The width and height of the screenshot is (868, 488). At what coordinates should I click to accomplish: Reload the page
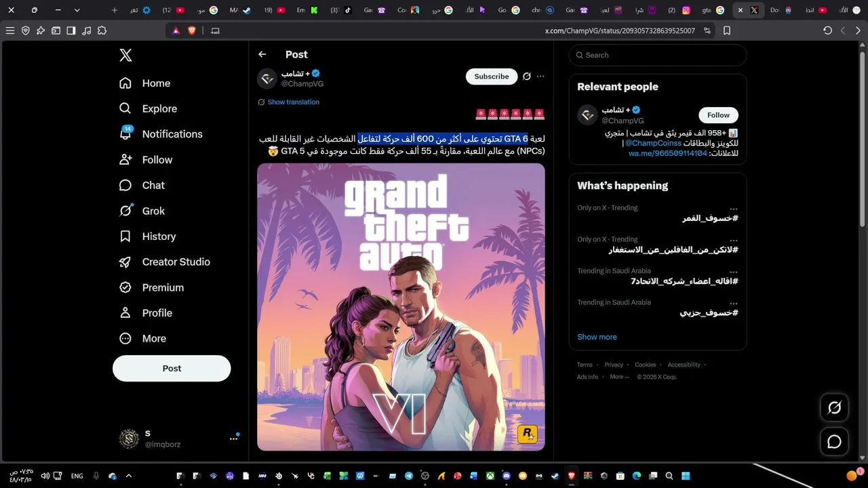tap(827, 30)
